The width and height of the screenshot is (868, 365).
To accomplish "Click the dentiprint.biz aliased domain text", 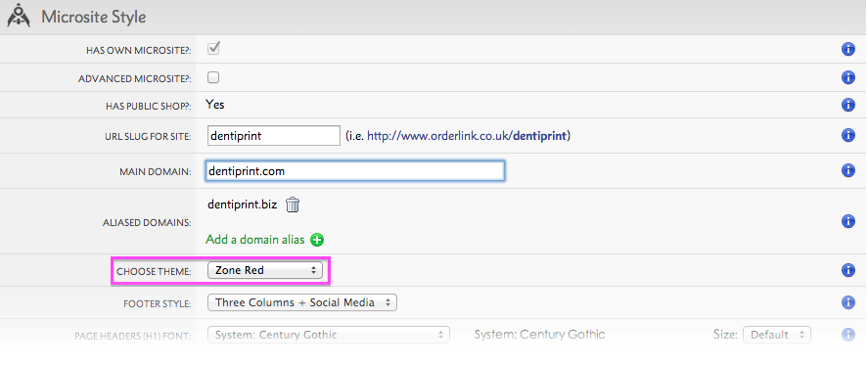I will click(242, 205).
